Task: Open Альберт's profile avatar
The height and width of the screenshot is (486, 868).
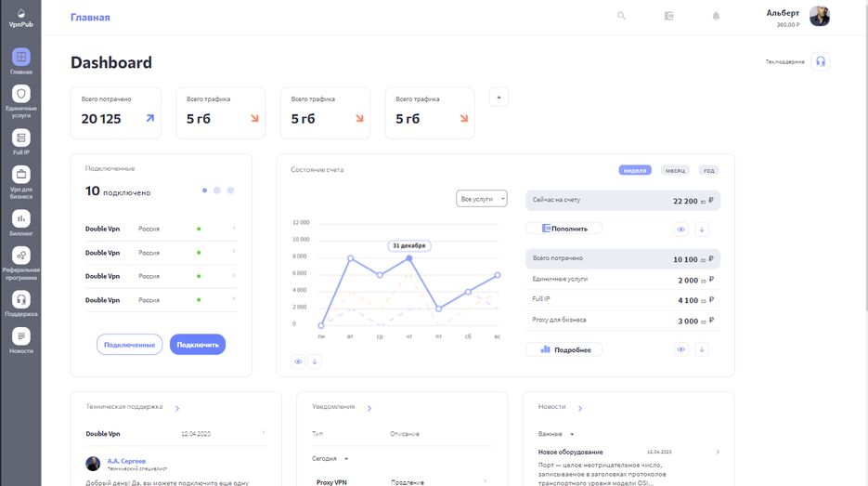Action: coord(820,17)
